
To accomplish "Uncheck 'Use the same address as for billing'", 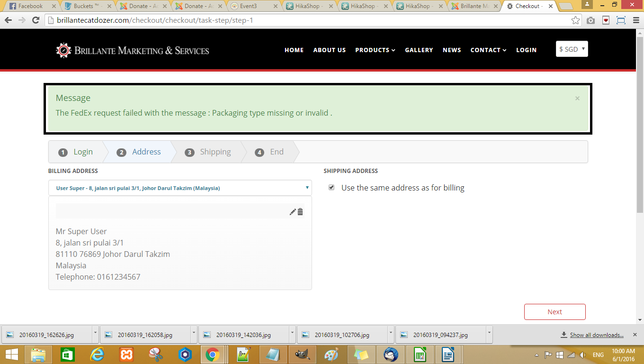I will pyautogui.click(x=331, y=188).
